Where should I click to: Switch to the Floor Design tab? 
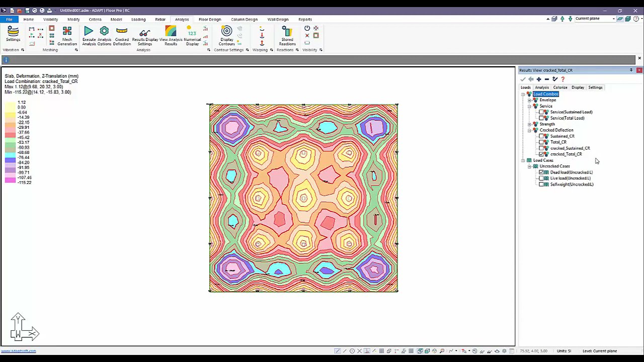point(210,19)
